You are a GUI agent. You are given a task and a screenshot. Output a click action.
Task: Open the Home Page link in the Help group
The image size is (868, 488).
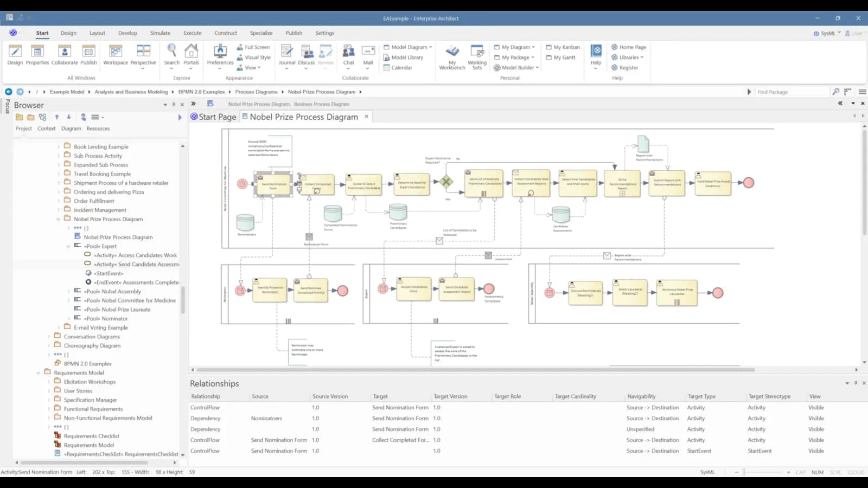coord(628,47)
